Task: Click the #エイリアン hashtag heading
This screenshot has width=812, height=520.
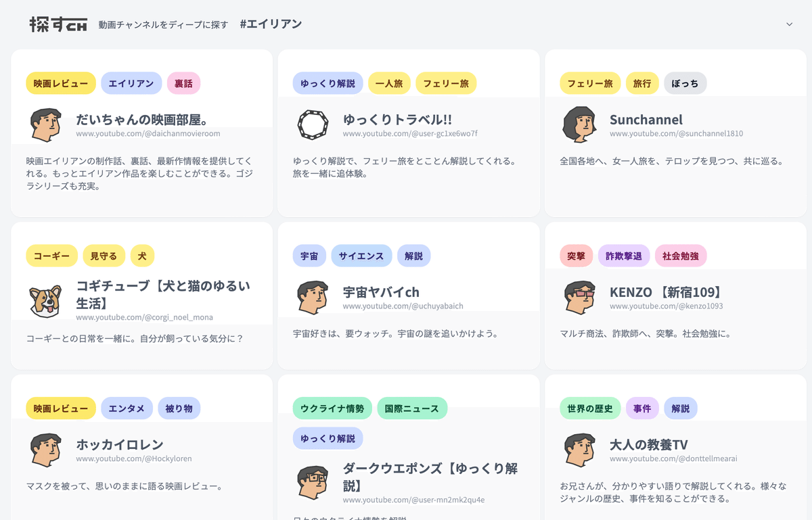Action: click(x=271, y=24)
